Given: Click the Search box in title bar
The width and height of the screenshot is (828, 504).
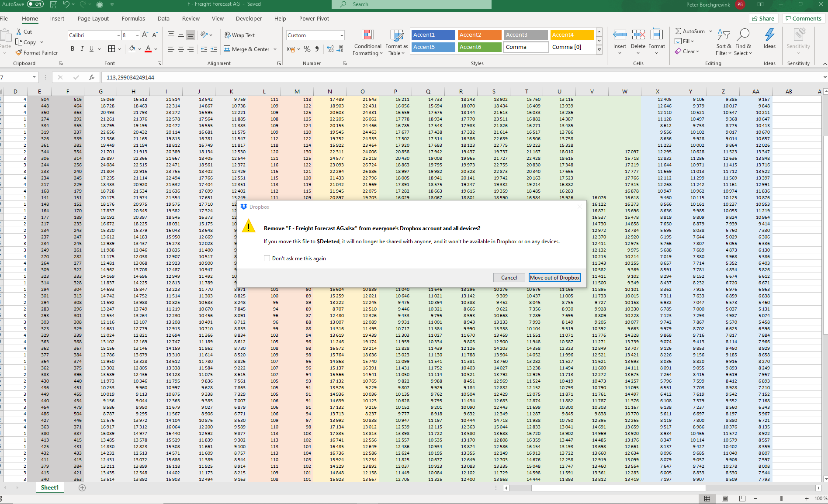Looking at the screenshot, I should click(x=412, y=4).
